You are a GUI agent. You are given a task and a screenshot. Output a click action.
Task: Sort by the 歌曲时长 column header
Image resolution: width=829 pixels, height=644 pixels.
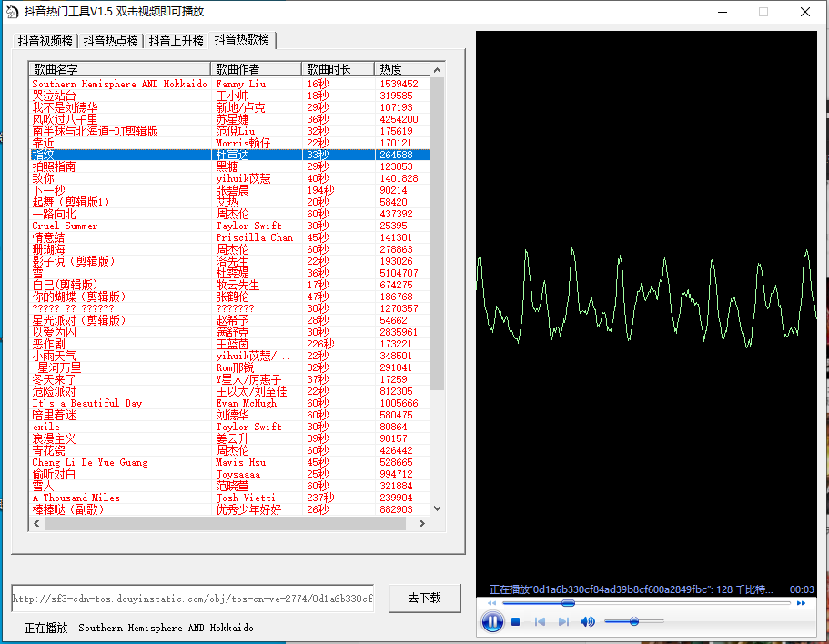coord(339,69)
